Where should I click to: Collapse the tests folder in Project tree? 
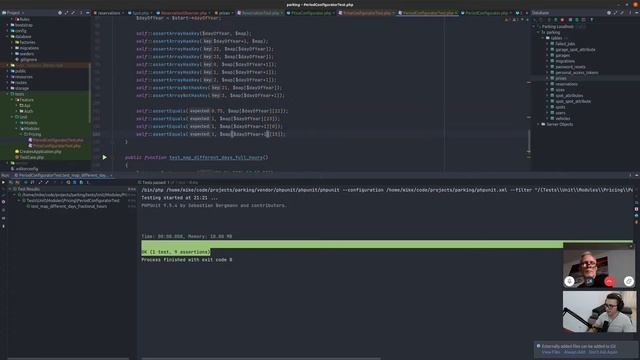click(7, 94)
